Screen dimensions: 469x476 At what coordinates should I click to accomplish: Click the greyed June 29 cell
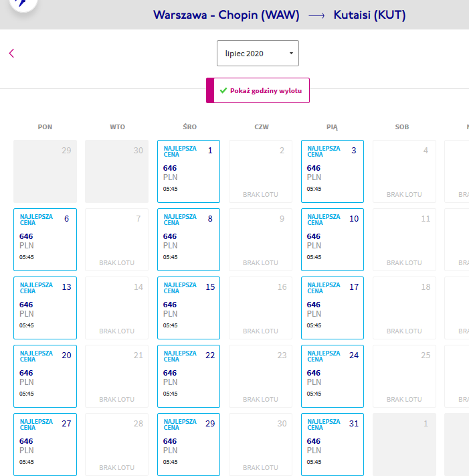45,171
